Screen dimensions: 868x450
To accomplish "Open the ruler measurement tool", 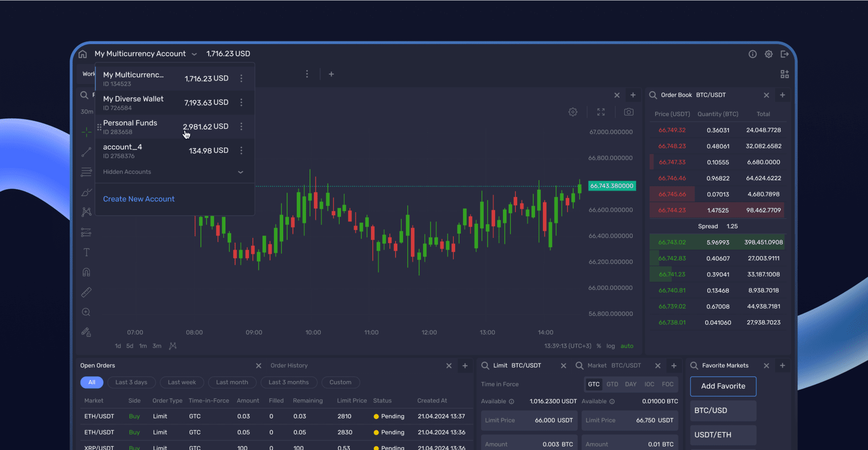I will (x=86, y=292).
